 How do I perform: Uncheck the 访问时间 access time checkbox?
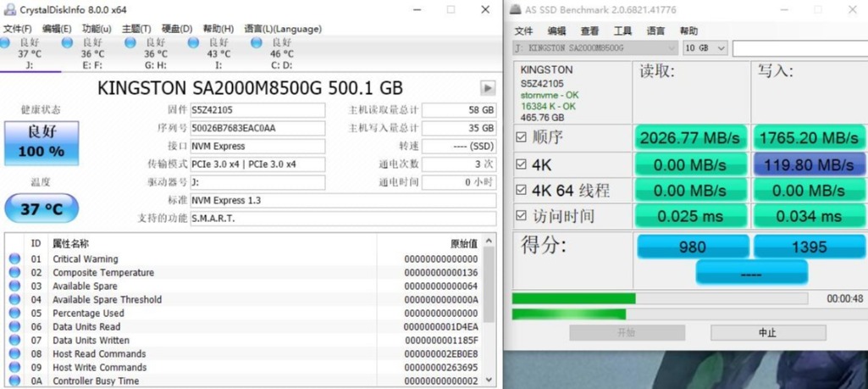tap(521, 216)
